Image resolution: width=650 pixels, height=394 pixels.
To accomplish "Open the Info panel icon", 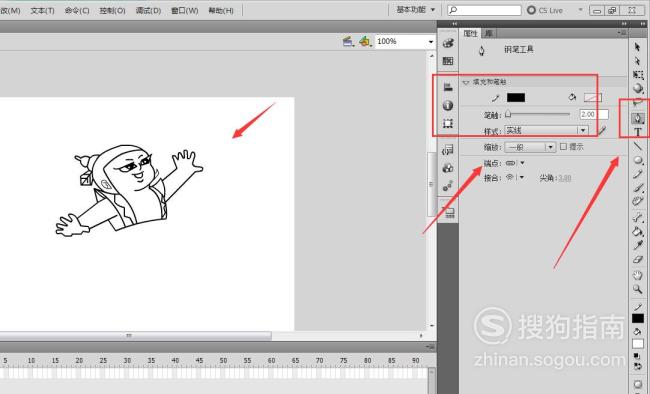I will tap(448, 105).
